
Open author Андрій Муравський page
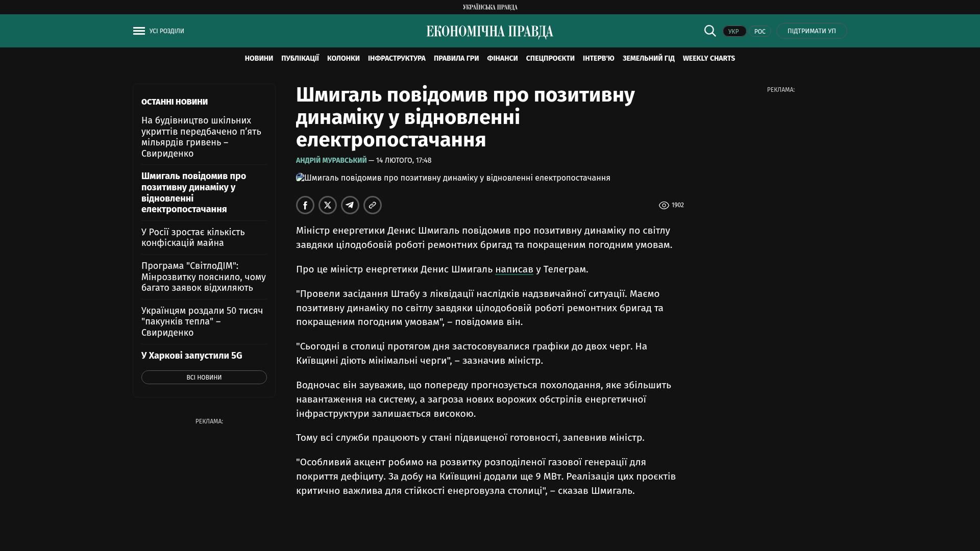pyautogui.click(x=331, y=160)
